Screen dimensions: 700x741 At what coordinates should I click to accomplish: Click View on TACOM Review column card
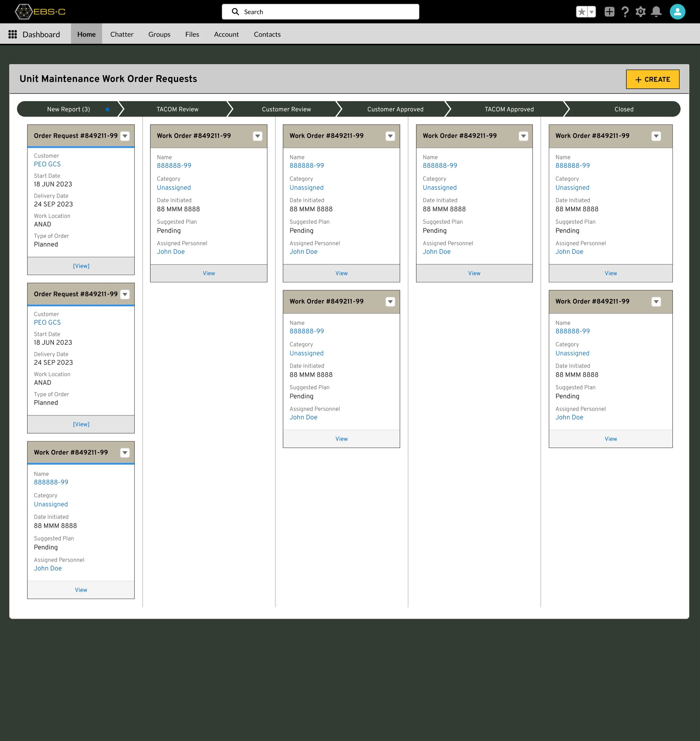[209, 274]
